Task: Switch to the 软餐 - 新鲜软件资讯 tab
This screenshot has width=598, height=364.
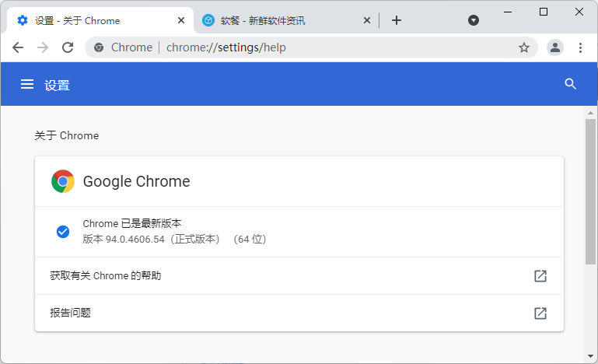Action: 272,20
